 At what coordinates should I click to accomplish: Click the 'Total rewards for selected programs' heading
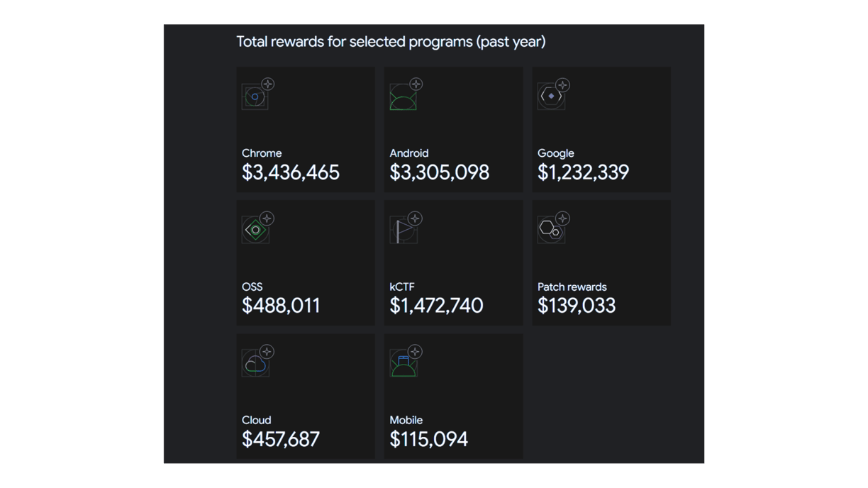click(x=391, y=42)
